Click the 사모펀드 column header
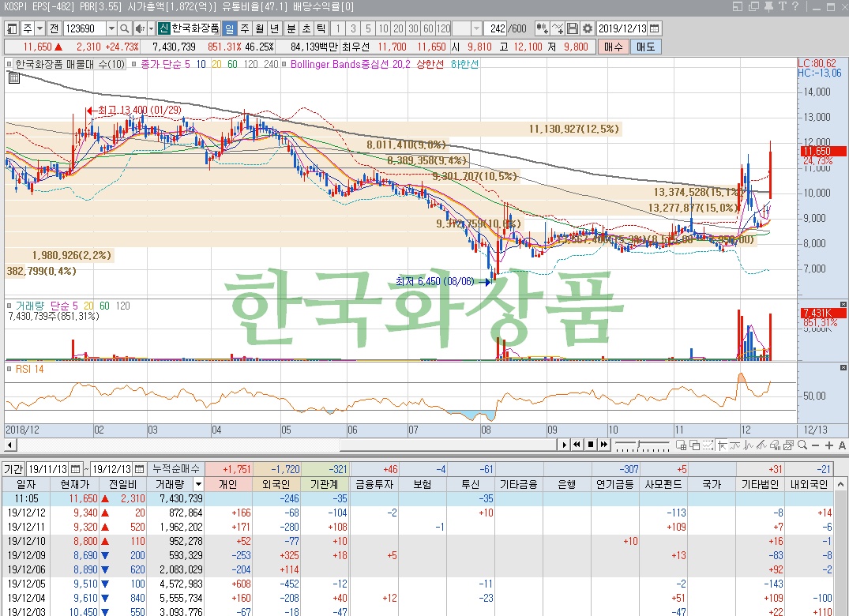 point(663,484)
